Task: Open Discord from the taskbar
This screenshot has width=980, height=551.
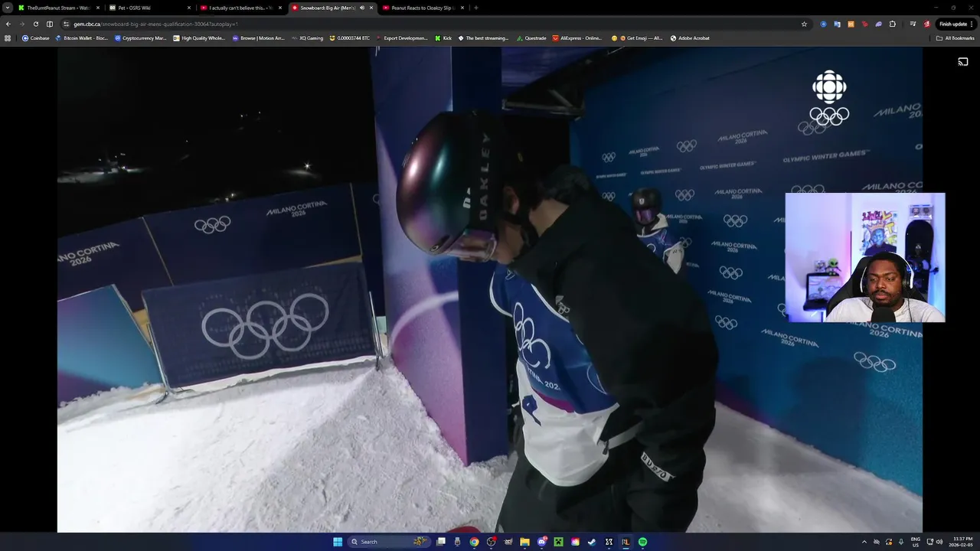Action: pos(542,542)
